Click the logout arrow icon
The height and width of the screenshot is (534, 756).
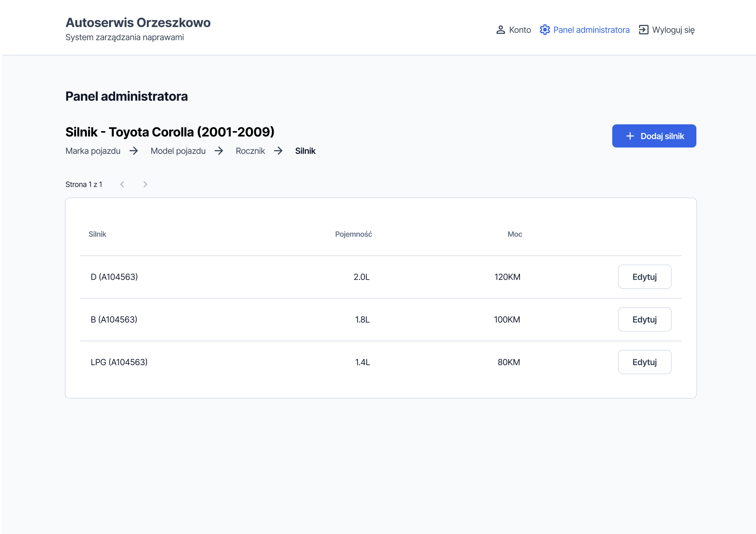[643, 30]
